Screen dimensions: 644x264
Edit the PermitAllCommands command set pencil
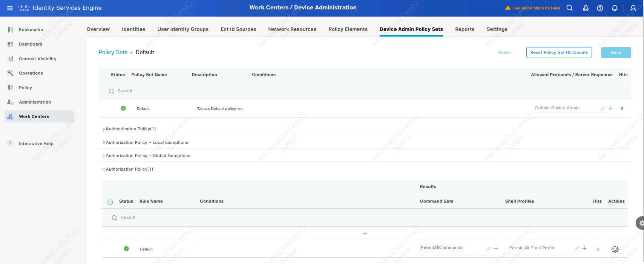(488, 249)
